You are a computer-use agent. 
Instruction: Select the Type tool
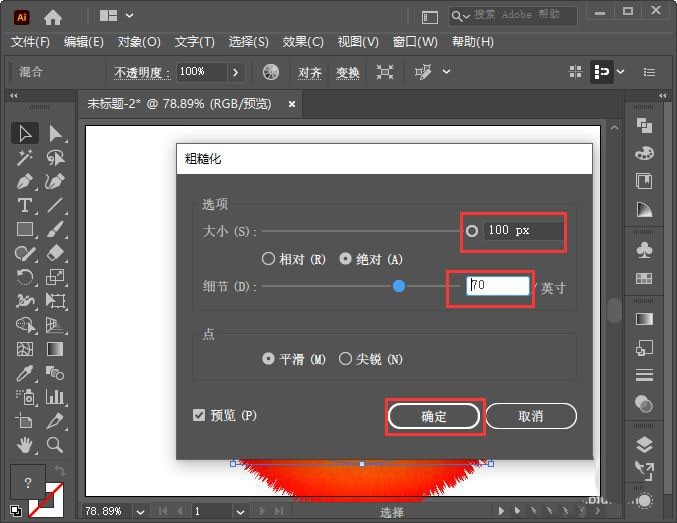pos(25,205)
